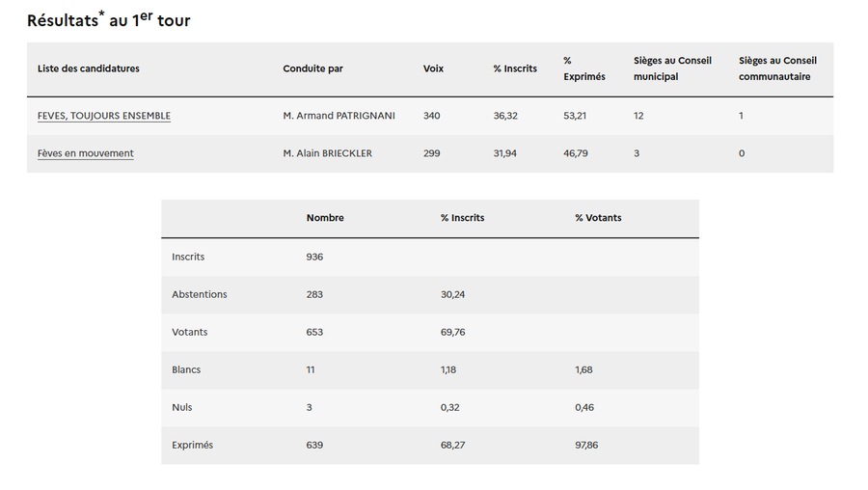The height and width of the screenshot is (490, 868).
Task: Click the Liste des candidatures column header
Action: (89, 68)
